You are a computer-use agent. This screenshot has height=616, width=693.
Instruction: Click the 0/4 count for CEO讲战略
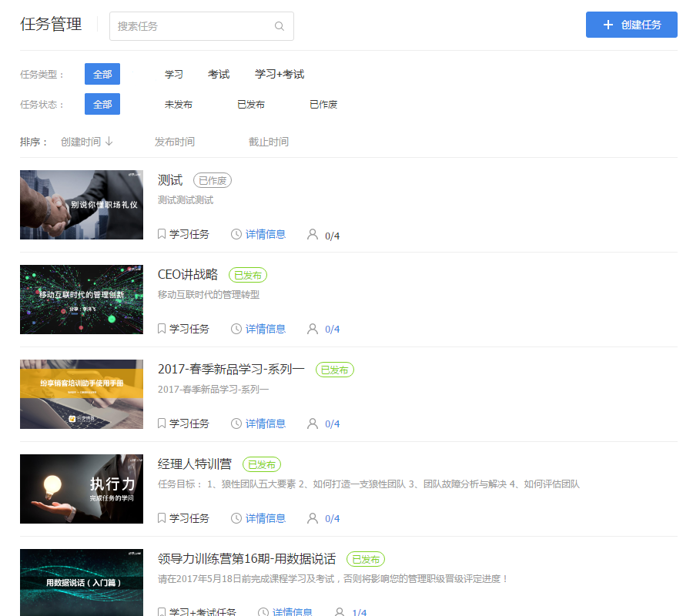point(333,330)
